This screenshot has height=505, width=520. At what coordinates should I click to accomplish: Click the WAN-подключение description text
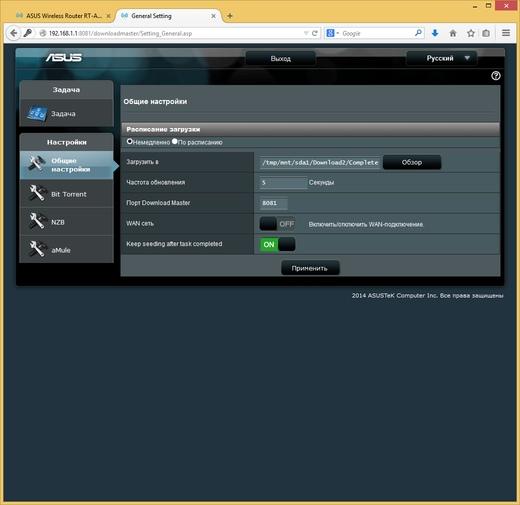tap(366, 224)
